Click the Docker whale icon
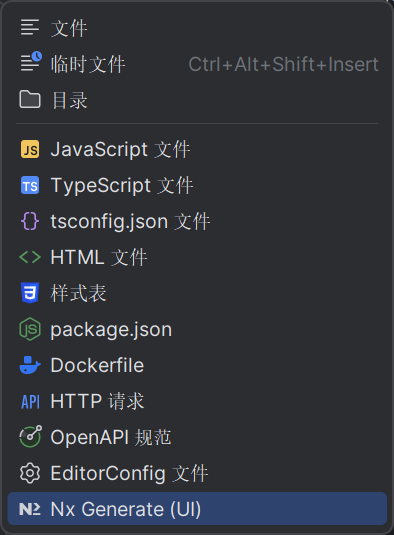Screen dimensions: 394x535 point(30,365)
